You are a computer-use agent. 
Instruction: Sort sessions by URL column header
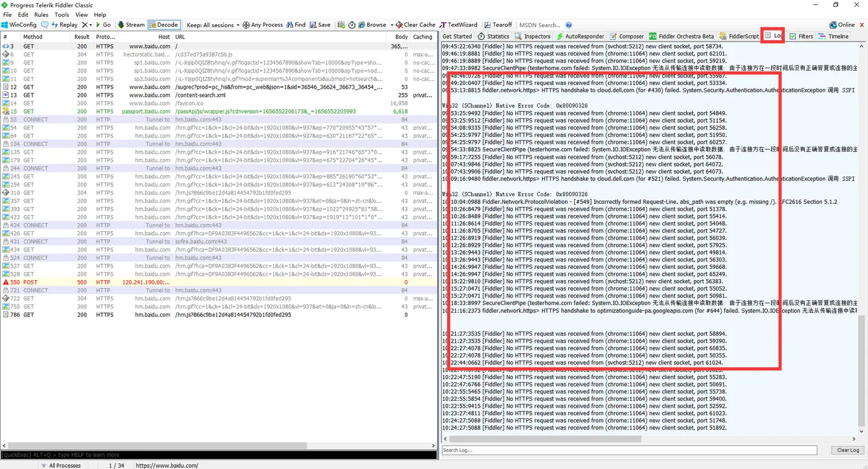pyautogui.click(x=281, y=37)
